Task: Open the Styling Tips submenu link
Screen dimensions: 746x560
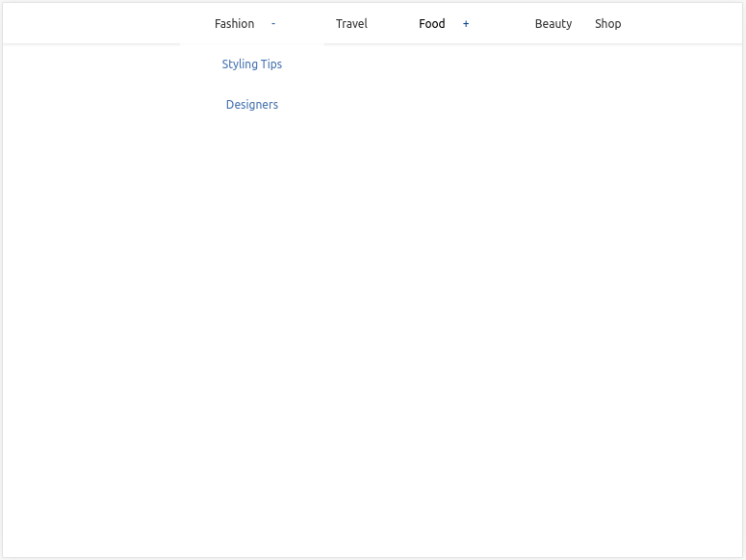Action: 251,64
